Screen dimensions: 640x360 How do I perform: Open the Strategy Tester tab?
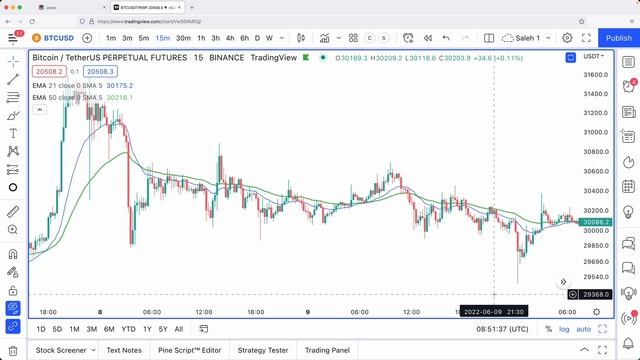click(x=263, y=350)
